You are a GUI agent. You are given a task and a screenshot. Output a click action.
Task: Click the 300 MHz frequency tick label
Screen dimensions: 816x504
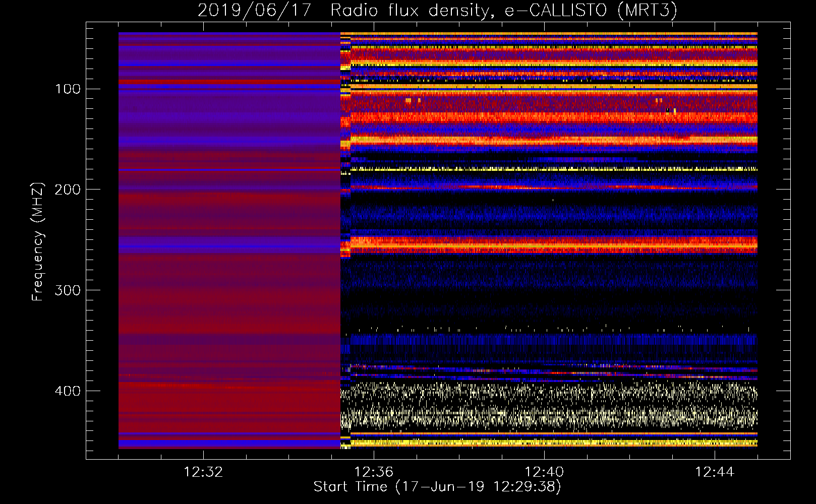click(x=68, y=290)
